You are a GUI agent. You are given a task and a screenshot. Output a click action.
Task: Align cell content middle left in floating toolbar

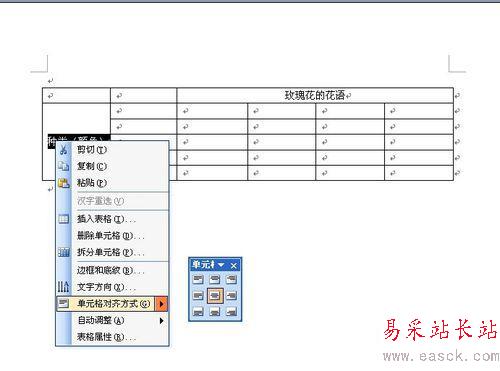click(x=198, y=295)
